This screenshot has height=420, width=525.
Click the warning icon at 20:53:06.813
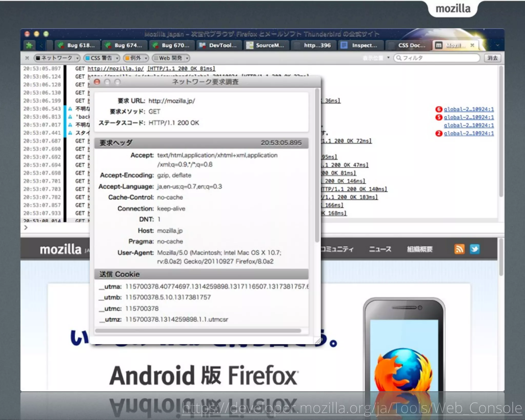[70, 117]
